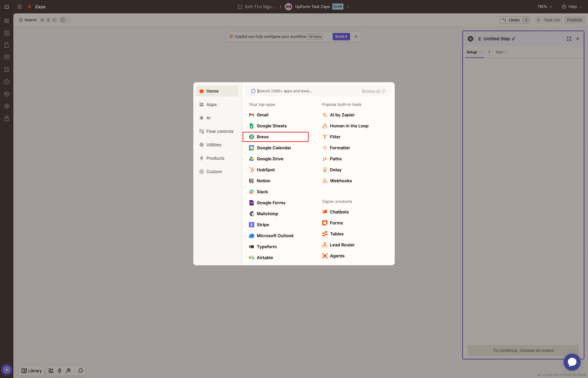Click the chevron between Setup and Test
This screenshot has height=378, width=588.
(489, 52)
